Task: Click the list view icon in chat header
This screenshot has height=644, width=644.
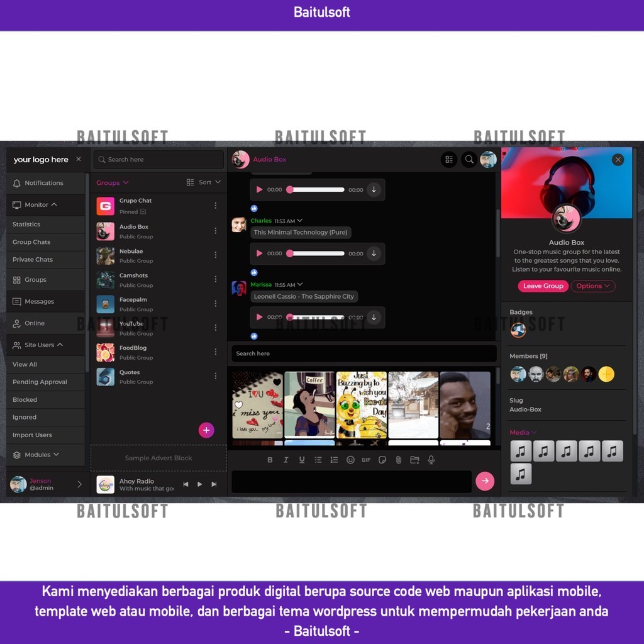Action: (x=449, y=159)
